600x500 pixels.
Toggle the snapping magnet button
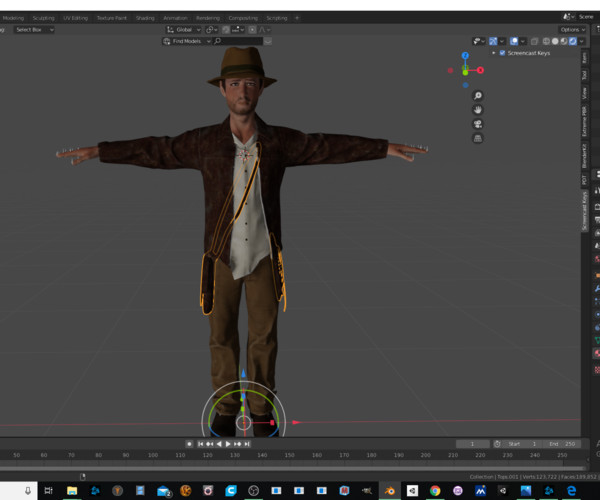coord(226,29)
